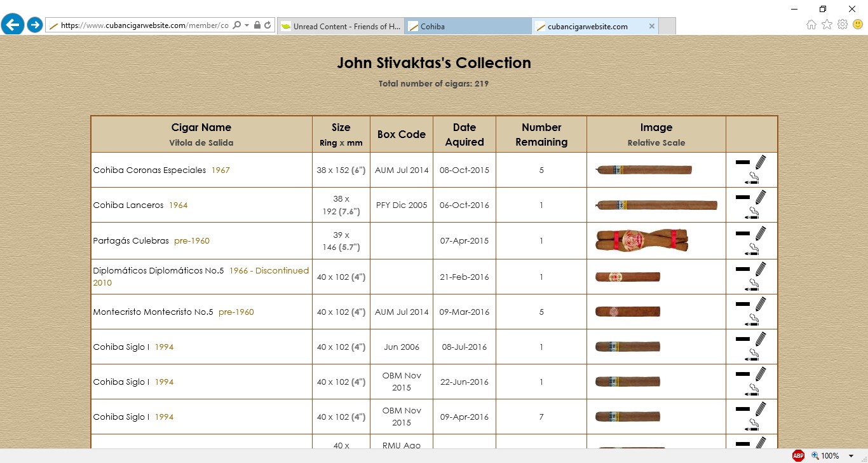This screenshot has height=463, width=868.
Task: Click the security lock icon in address bar
Action: (257, 25)
